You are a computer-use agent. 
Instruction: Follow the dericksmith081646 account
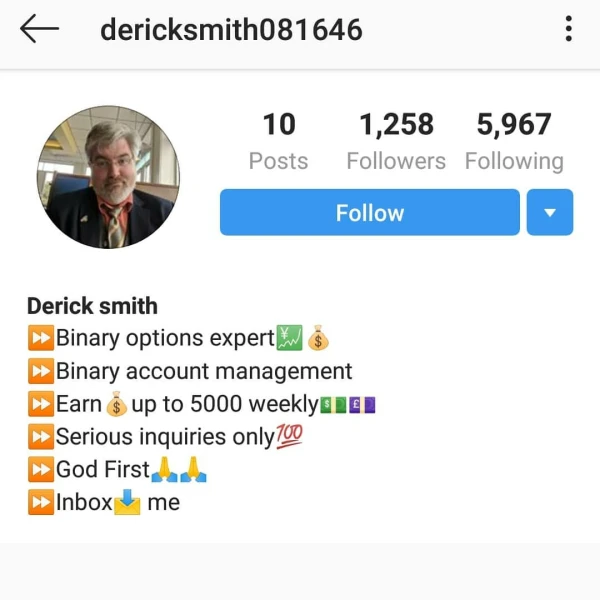click(x=370, y=212)
